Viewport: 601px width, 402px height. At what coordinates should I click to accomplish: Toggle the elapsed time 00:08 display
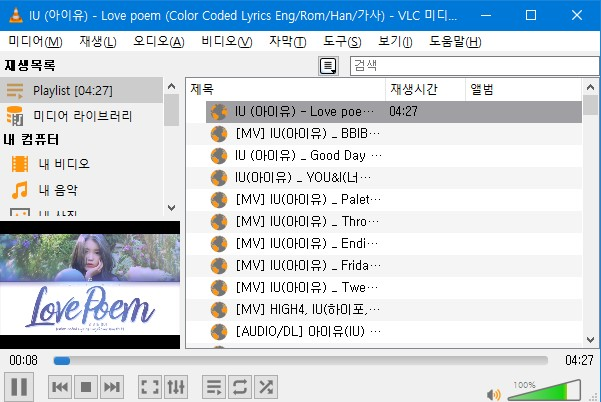(24, 360)
